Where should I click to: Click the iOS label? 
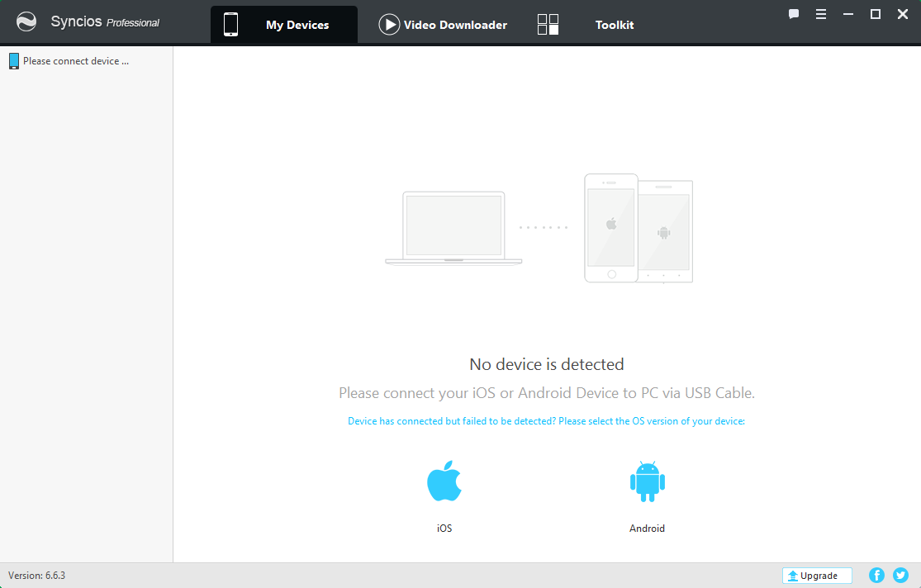[x=444, y=528]
